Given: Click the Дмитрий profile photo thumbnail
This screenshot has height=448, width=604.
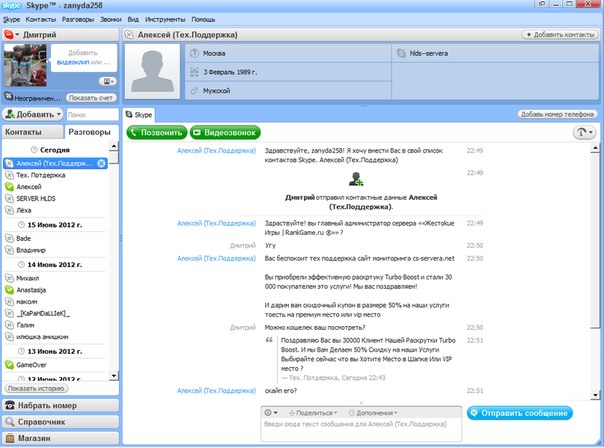Looking at the screenshot, I should pyautogui.click(x=25, y=65).
